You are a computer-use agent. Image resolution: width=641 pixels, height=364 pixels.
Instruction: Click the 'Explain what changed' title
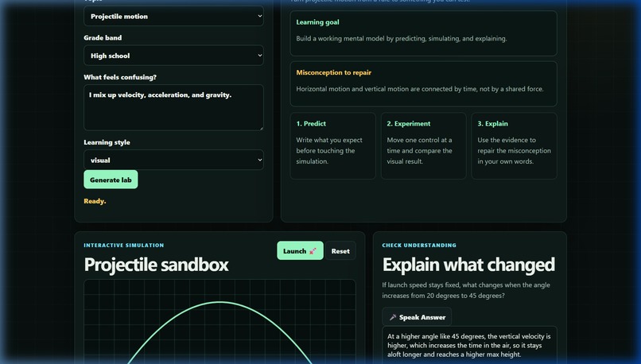coord(468,265)
